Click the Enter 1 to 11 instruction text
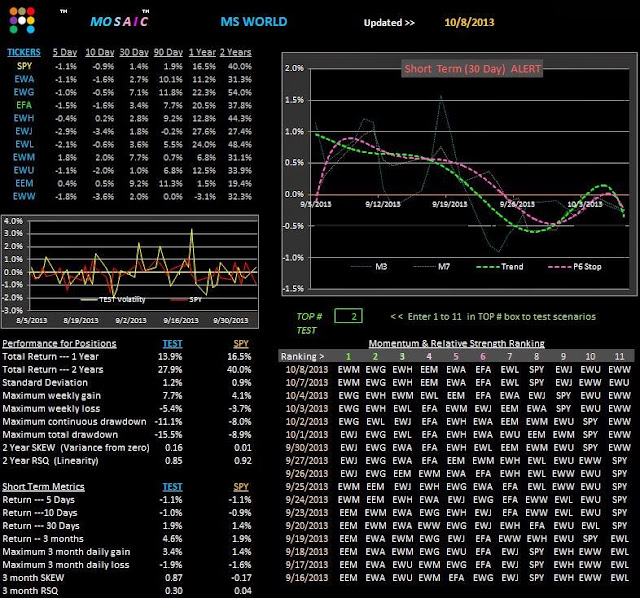 (493, 317)
